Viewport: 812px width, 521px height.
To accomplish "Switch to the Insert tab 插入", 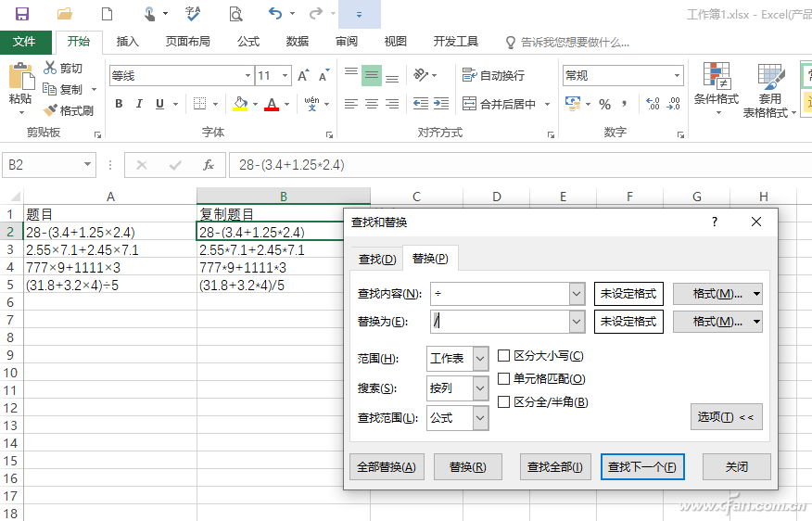I will click(127, 42).
